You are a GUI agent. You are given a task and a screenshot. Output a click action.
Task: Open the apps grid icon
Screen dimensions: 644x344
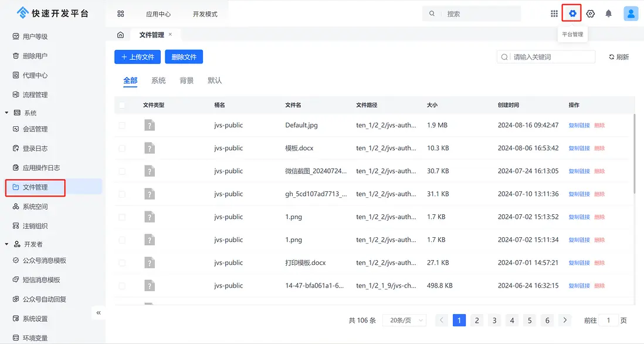click(x=554, y=14)
